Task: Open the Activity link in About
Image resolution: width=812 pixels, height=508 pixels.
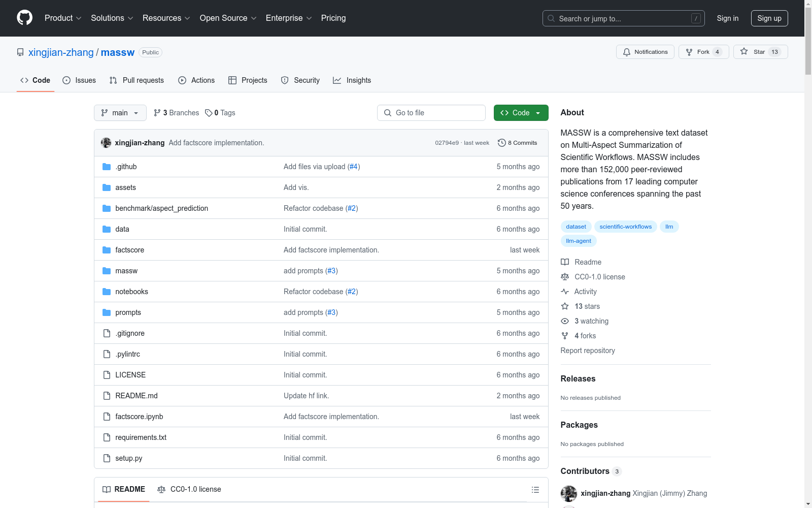Action: coord(579,292)
